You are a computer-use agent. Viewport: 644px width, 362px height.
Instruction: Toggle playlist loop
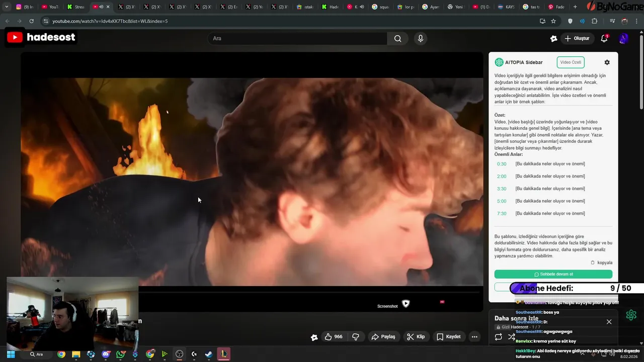coord(498,337)
